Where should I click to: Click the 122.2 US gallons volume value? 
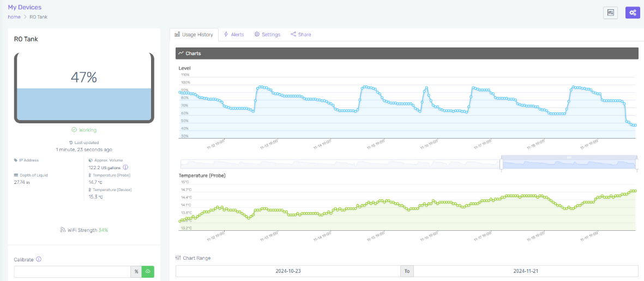tap(105, 167)
